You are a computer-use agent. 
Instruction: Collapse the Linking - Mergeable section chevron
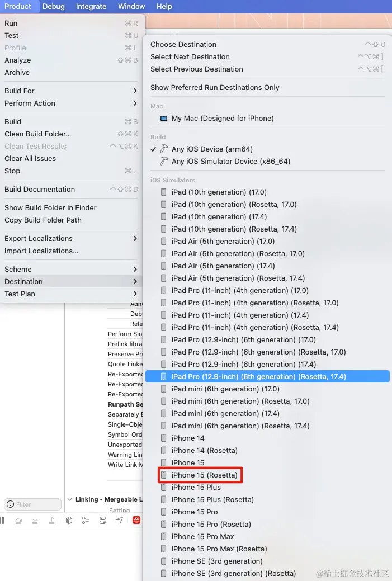pyautogui.click(x=70, y=499)
